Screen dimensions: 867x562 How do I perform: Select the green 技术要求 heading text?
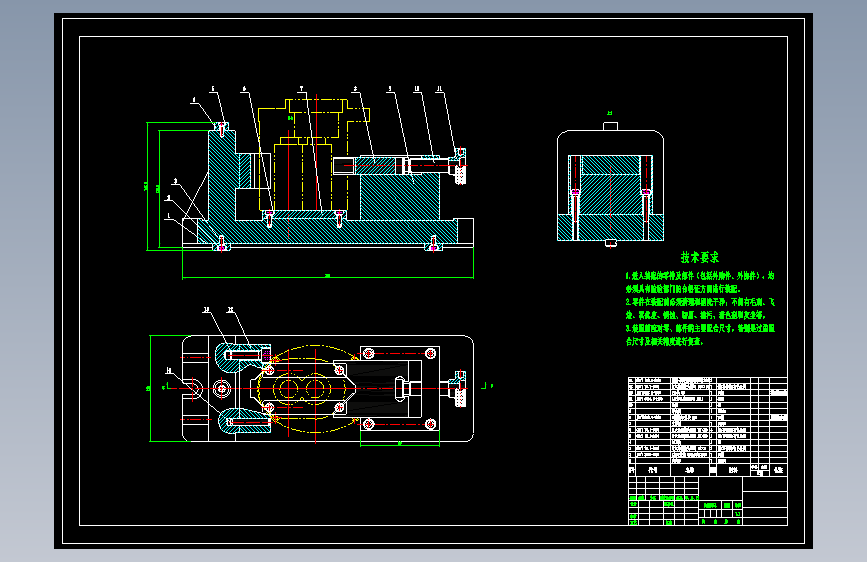(699, 257)
